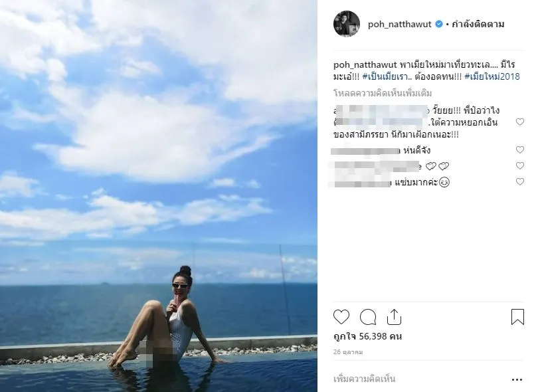Like the หุ่นดีจัง comment
The image size is (536, 392).
click(x=520, y=149)
